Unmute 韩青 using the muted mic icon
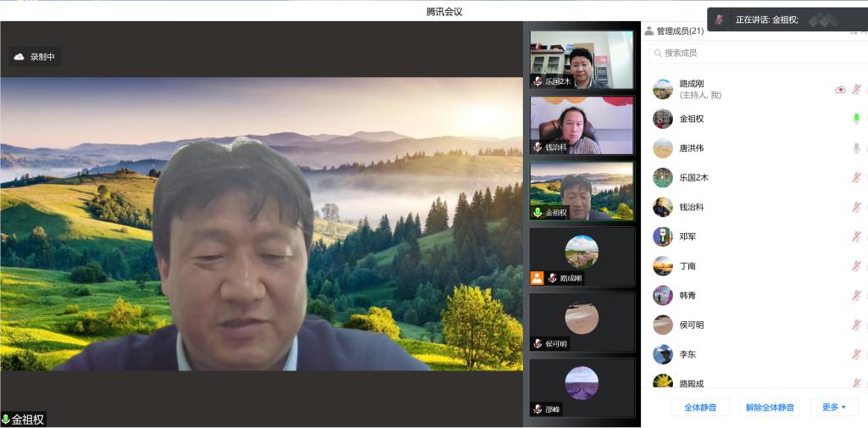This screenshot has width=868, height=428. (x=856, y=296)
